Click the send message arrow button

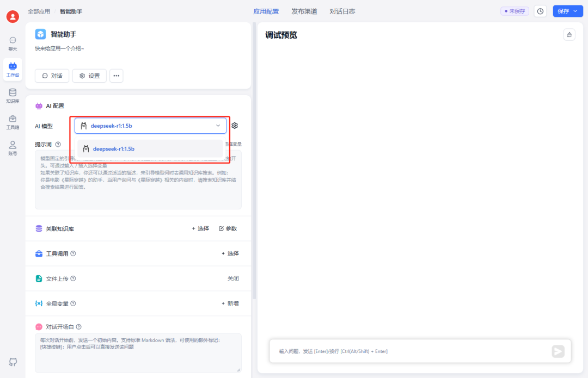(x=558, y=351)
